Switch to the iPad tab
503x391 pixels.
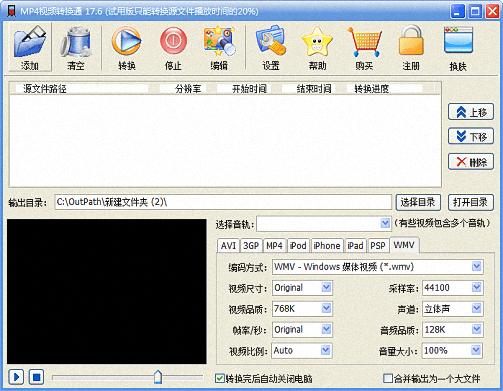(x=355, y=246)
